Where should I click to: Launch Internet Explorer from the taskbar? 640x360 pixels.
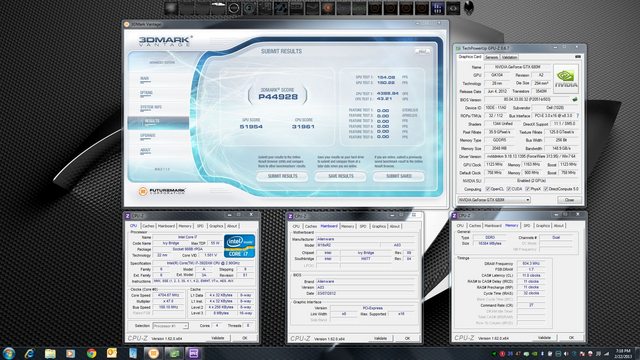29,353
